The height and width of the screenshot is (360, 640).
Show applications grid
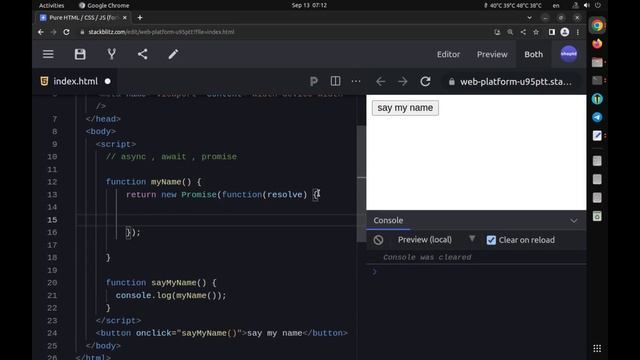(597, 348)
